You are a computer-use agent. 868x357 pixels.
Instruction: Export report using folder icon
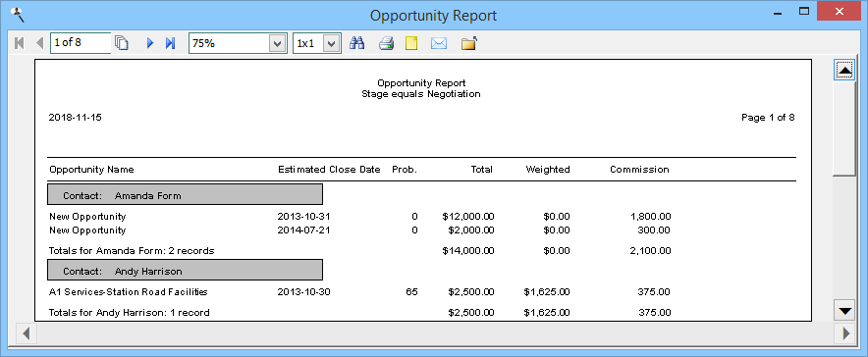[x=469, y=43]
